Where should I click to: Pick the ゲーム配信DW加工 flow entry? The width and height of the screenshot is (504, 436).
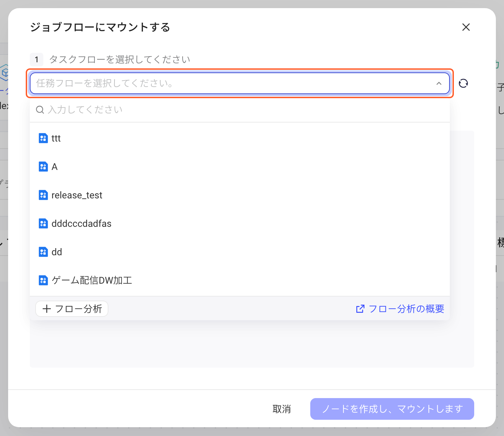pyautogui.click(x=240, y=280)
